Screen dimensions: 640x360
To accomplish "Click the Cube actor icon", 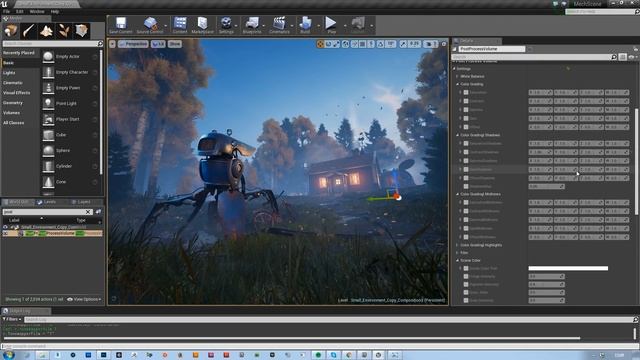I will (48, 135).
